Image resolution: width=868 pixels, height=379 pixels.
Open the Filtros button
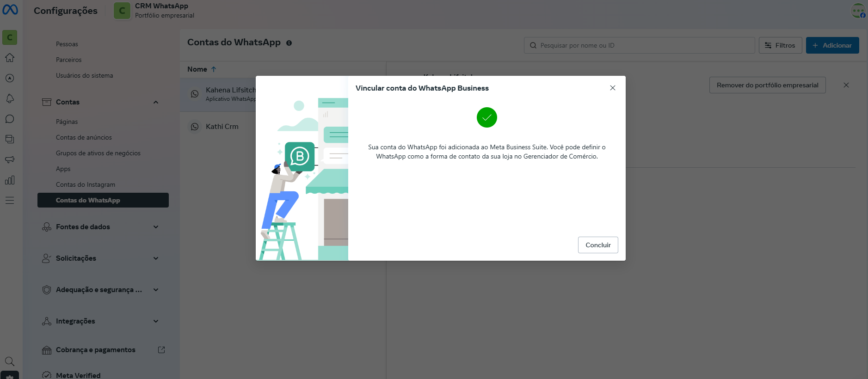780,45
